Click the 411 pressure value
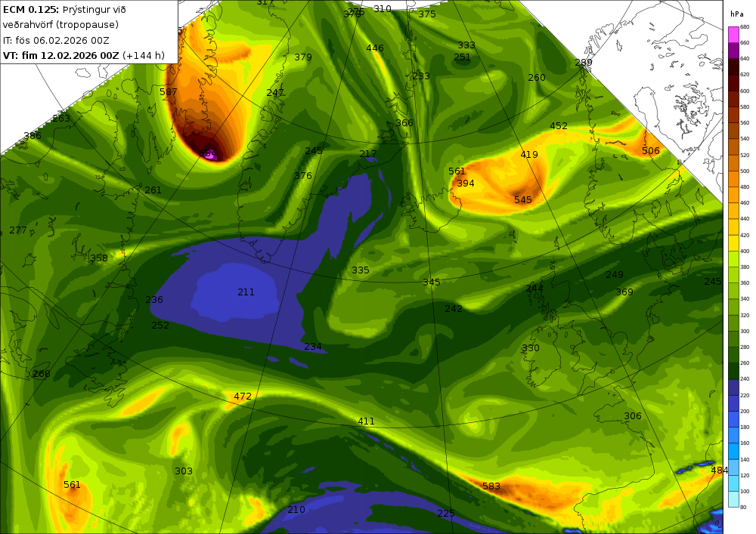756x534 pixels. (x=366, y=421)
